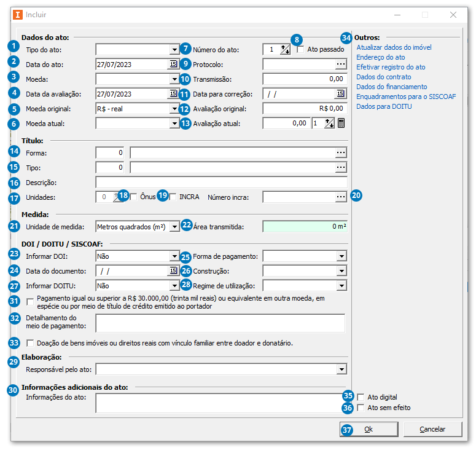This screenshot has height=450, width=476.
Task: Open the calendar picker for Data do ato
Action: (x=173, y=64)
